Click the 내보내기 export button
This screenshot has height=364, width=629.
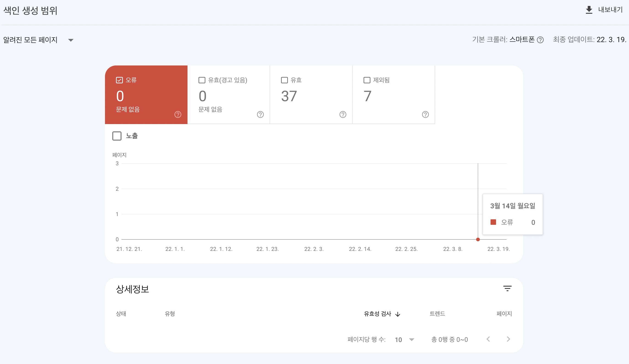(x=610, y=10)
